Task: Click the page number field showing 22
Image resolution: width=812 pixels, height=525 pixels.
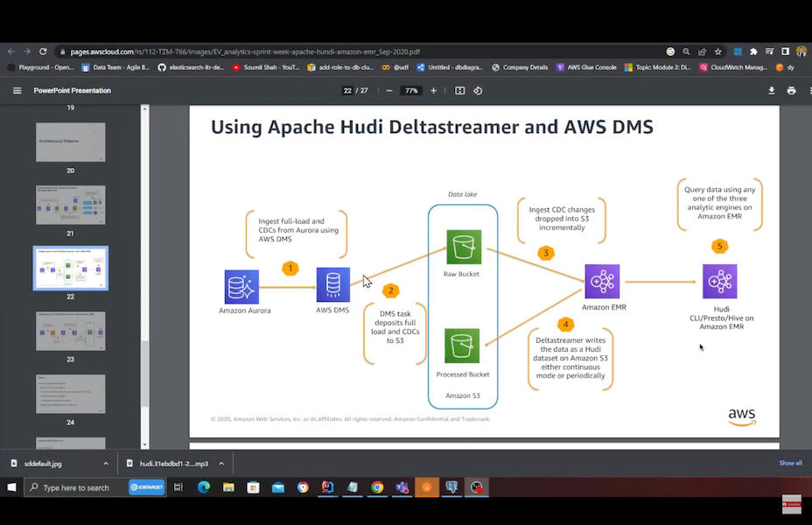Action: (347, 90)
